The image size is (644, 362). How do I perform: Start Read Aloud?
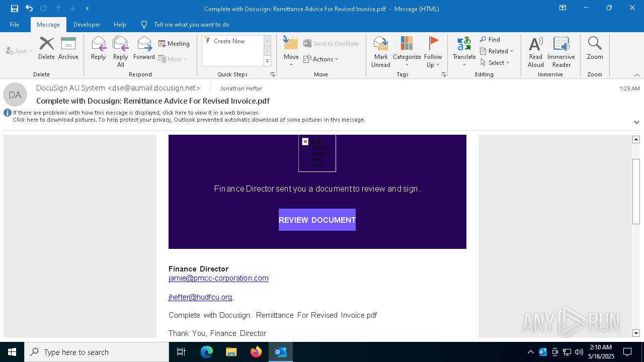tap(536, 51)
